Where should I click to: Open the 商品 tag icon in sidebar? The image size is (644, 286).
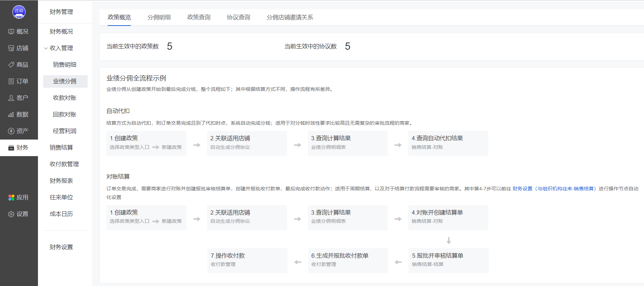(11, 65)
